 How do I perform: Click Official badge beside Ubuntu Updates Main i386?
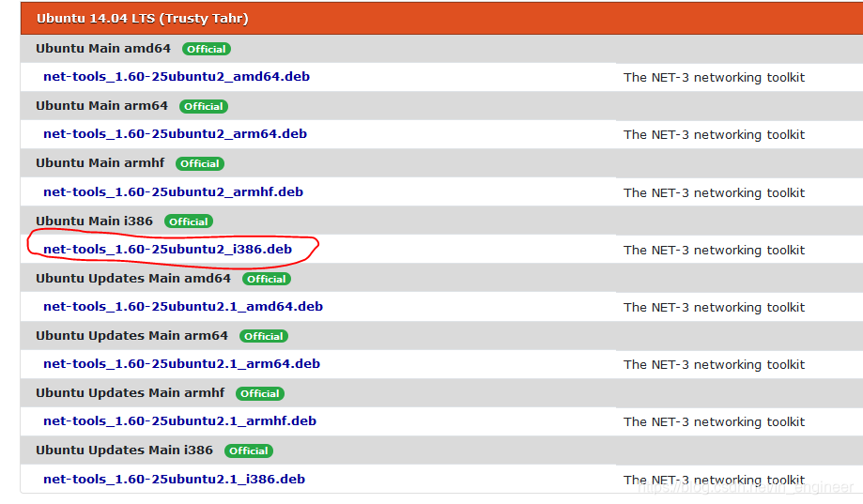(x=249, y=451)
